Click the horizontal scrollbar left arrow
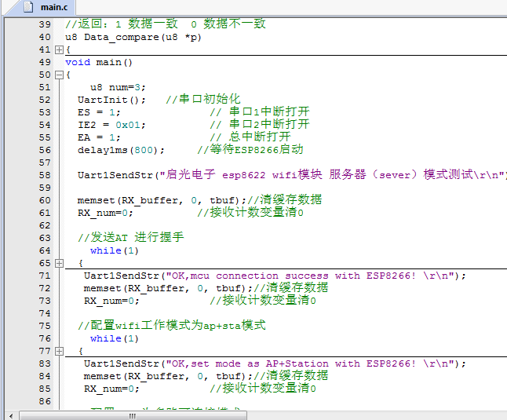Screen dimensions: 507x420 (x=11, y=416)
